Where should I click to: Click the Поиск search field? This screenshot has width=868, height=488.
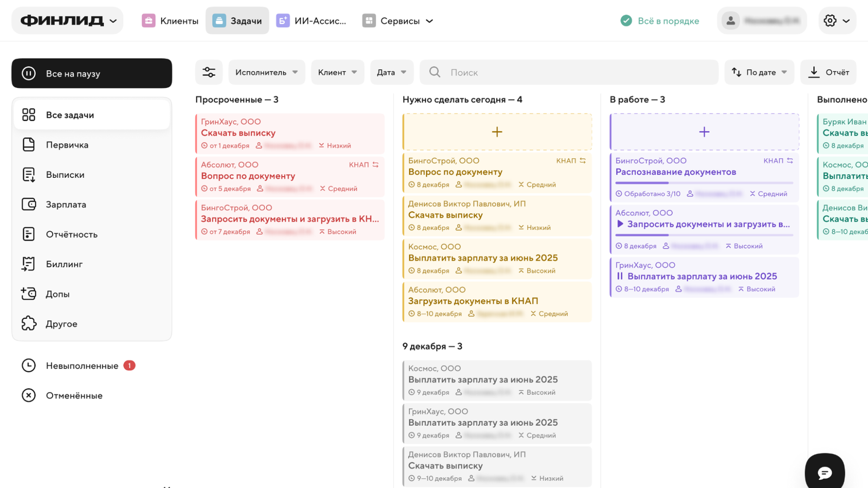(x=570, y=72)
